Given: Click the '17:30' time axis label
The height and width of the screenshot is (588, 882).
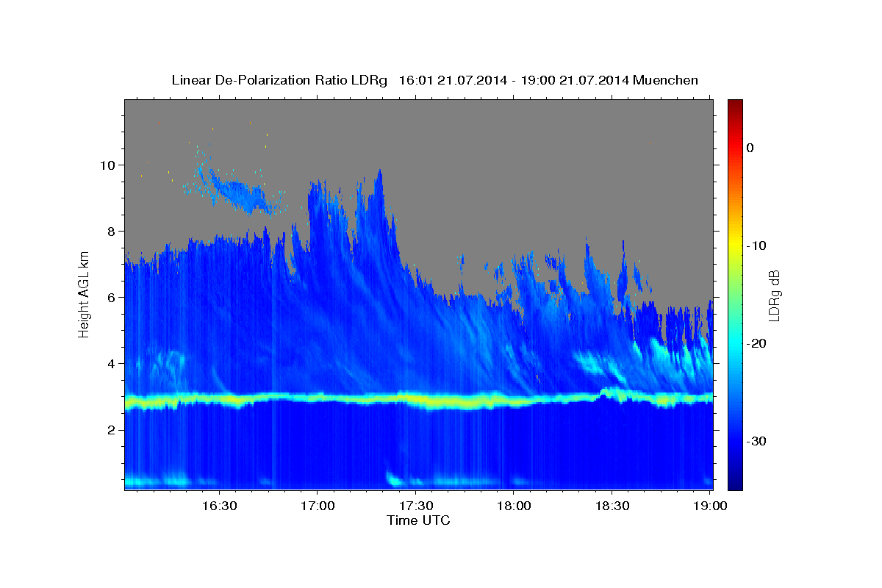Looking at the screenshot, I should pos(415,506).
